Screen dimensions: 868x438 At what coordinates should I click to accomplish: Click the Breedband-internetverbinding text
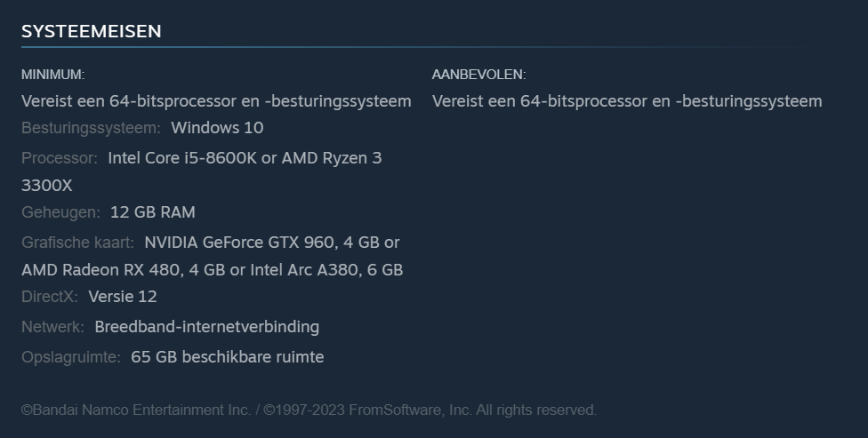coord(206,327)
